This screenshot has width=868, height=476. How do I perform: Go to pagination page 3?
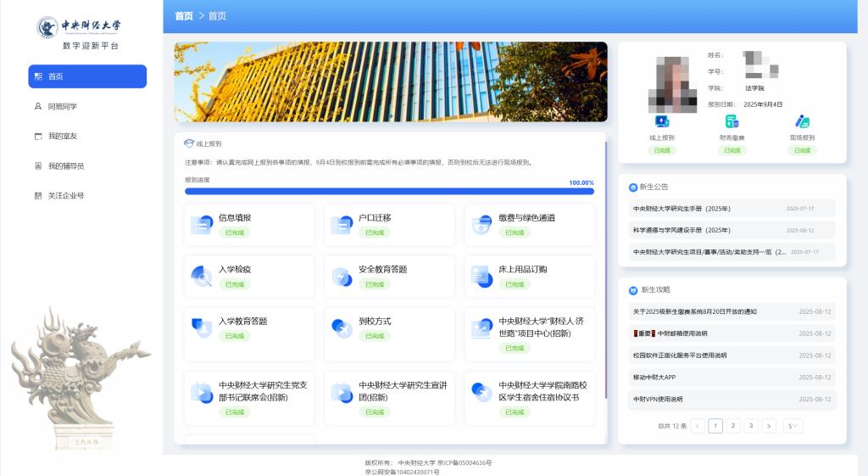[751, 426]
